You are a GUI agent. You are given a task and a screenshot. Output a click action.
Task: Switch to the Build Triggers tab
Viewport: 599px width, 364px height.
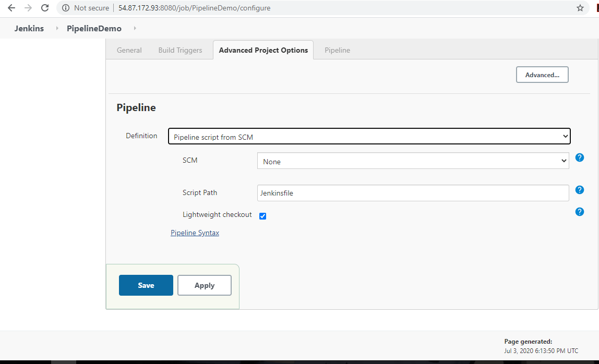tap(180, 50)
